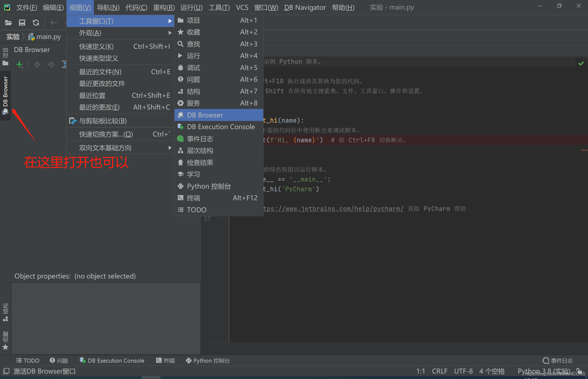This screenshot has width=588, height=379.
Task: Select Run item in tool windows submenu
Action: [x=219, y=56]
